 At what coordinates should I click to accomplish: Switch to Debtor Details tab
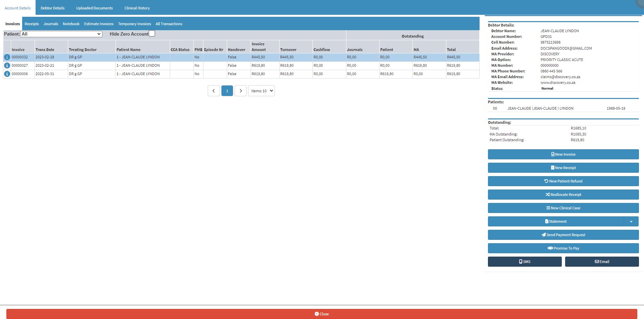click(x=53, y=8)
